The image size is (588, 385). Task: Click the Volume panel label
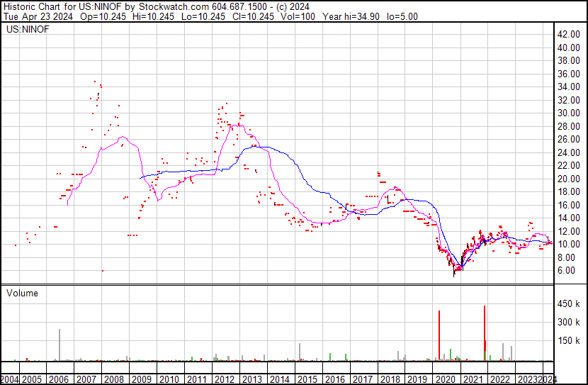click(x=22, y=293)
